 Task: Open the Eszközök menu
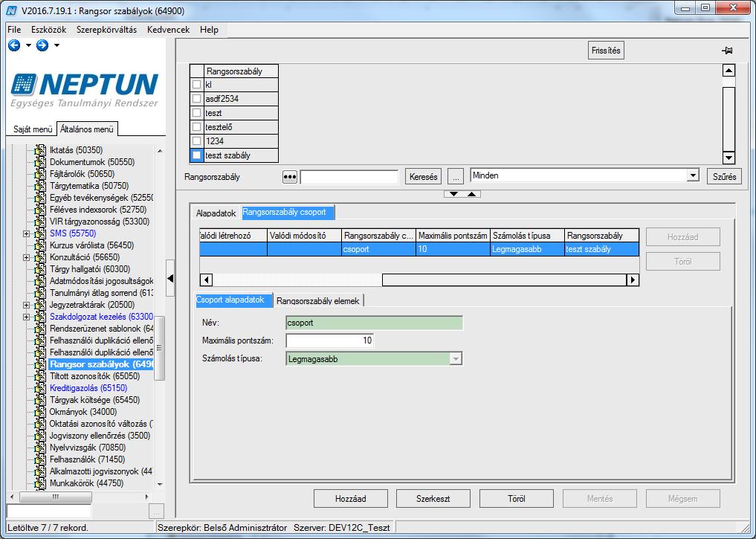point(49,30)
